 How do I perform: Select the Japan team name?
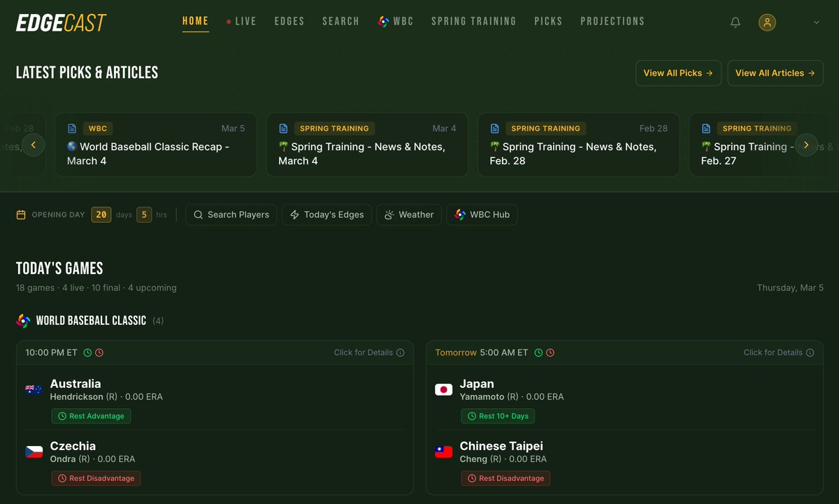(x=477, y=384)
